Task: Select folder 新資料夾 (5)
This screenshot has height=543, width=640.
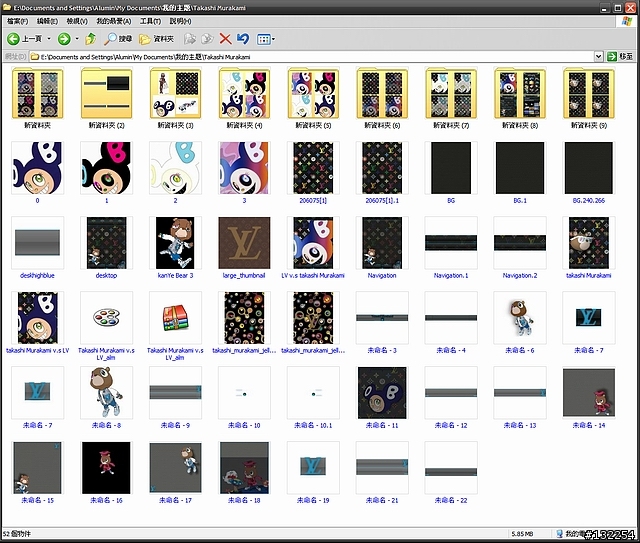Action: pyautogui.click(x=313, y=94)
